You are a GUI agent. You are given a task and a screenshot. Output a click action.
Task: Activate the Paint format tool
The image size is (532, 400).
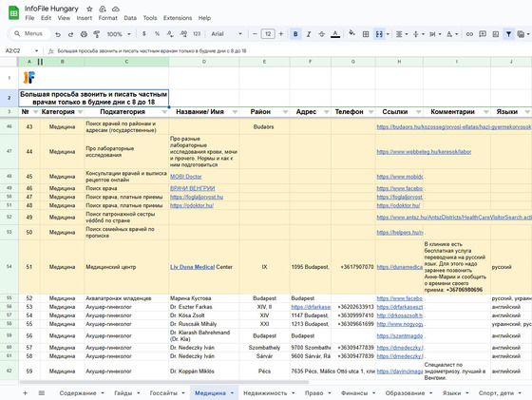[97, 34]
